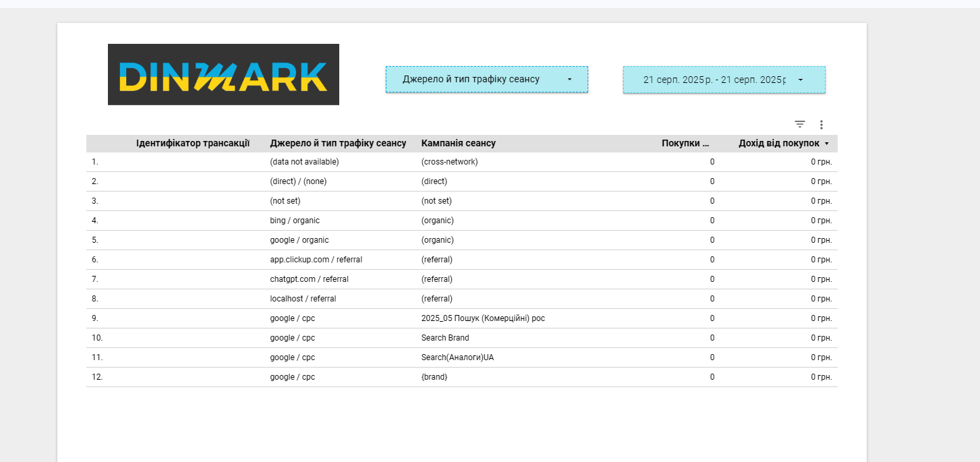The height and width of the screenshot is (462, 980).
Task: Select 'localhost / referral' cell
Action: [303, 299]
